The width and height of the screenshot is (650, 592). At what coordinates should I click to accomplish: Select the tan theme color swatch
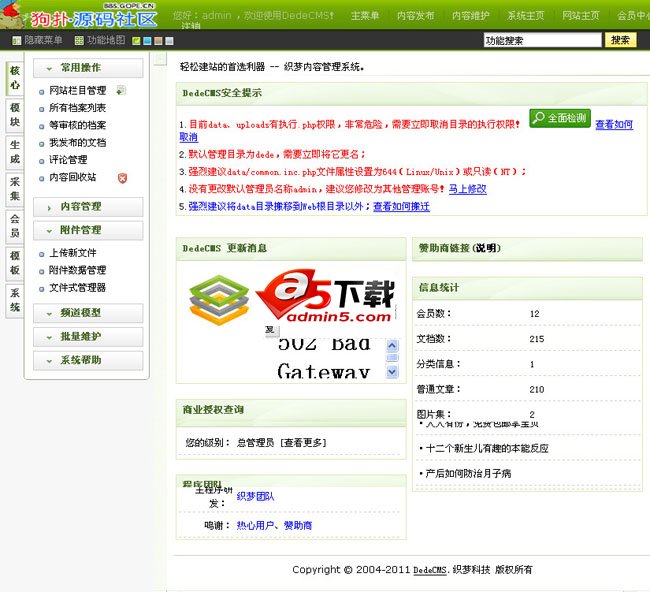(158, 41)
